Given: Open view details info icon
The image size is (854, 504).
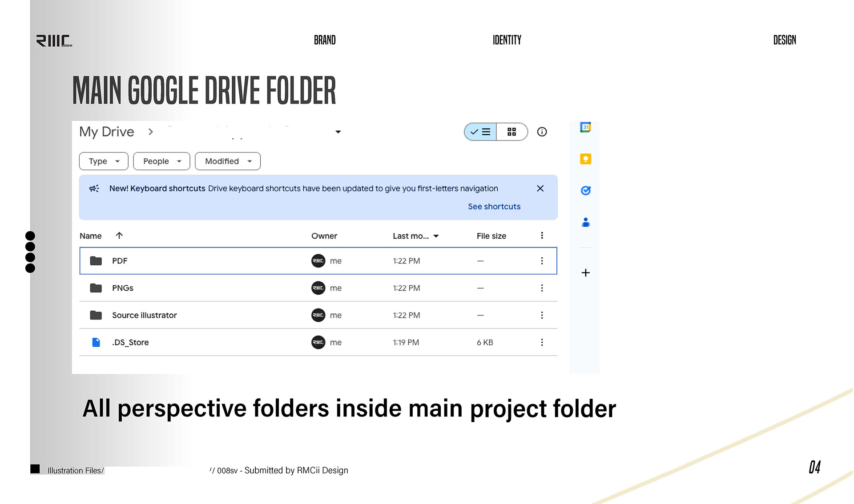Looking at the screenshot, I should [x=542, y=132].
